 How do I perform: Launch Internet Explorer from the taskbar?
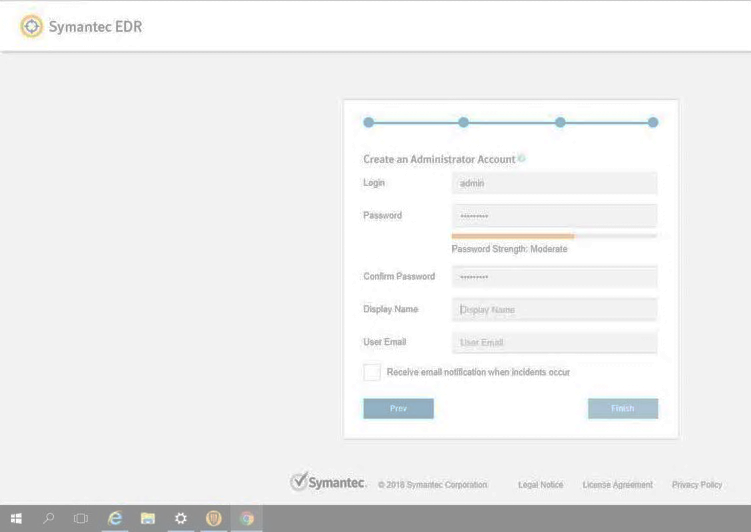pos(115,518)
